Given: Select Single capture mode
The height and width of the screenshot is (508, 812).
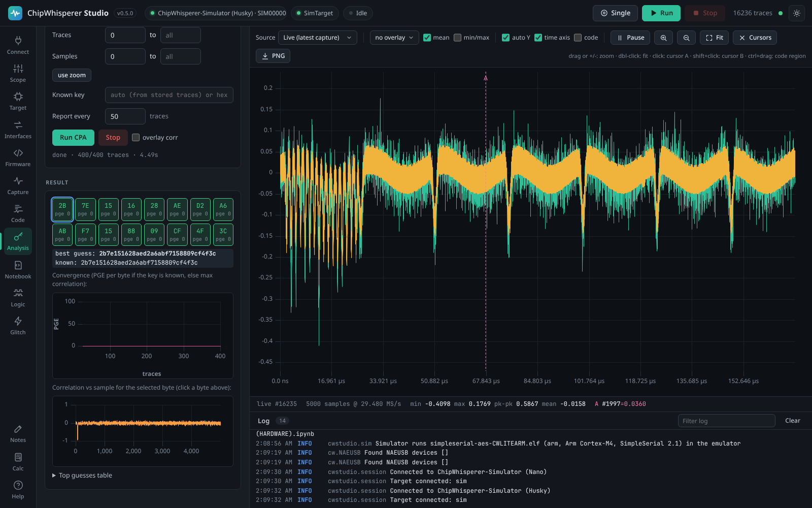Looking at the screenshot, I should click(615, 13).
